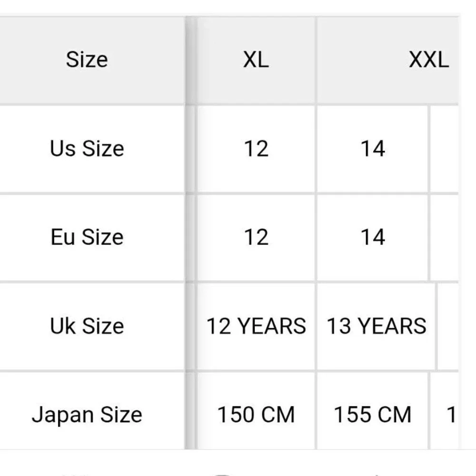476x476 pixels.
Task: Tap the XXL column header
Action: (387, 60)
